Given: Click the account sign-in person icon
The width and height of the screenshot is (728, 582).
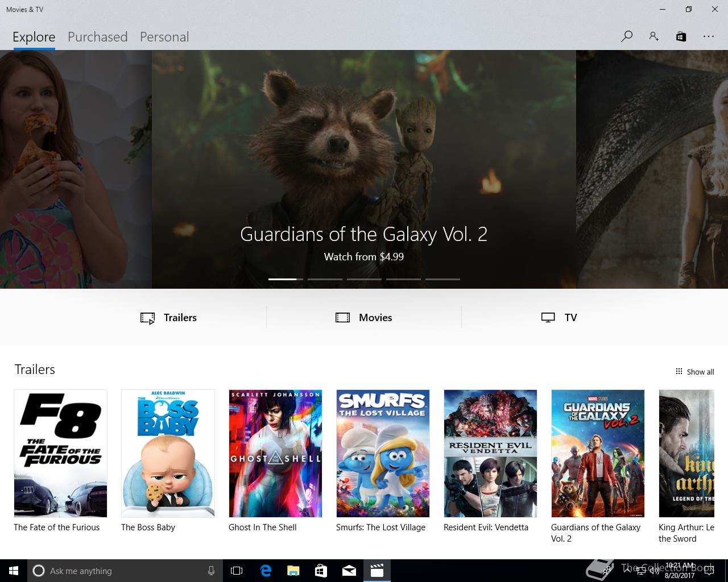Looking at the screenshot, I should [x=653, y=36].
